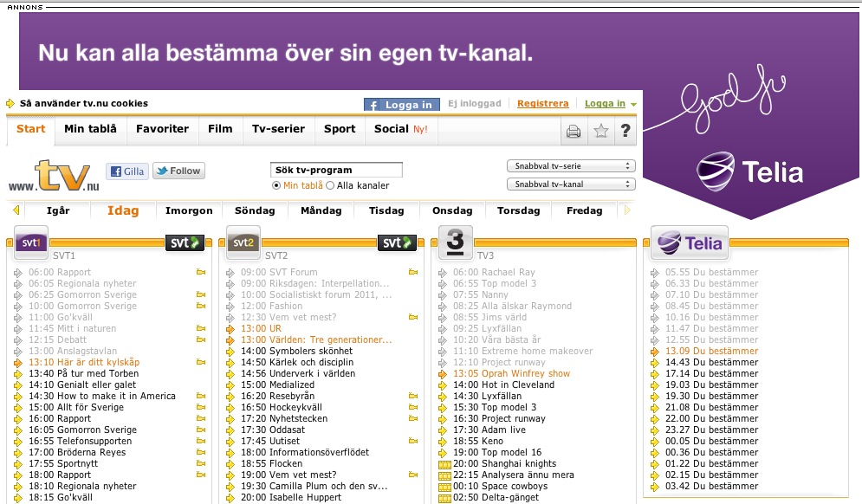This screenshot has width=862, height=504.
Task: Click film icon beside 22:15 Analysera ännu mera
Action: tap(444, 475)
